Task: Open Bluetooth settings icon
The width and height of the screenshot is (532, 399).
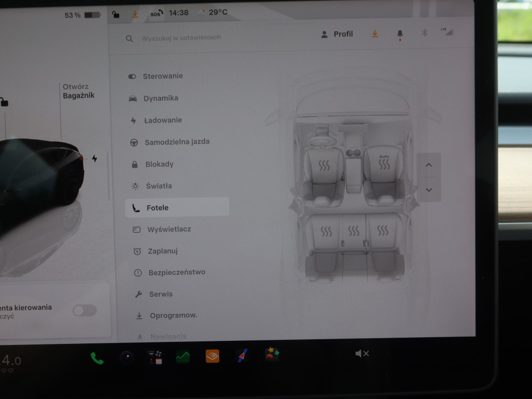Action: (x=424, y=33)
